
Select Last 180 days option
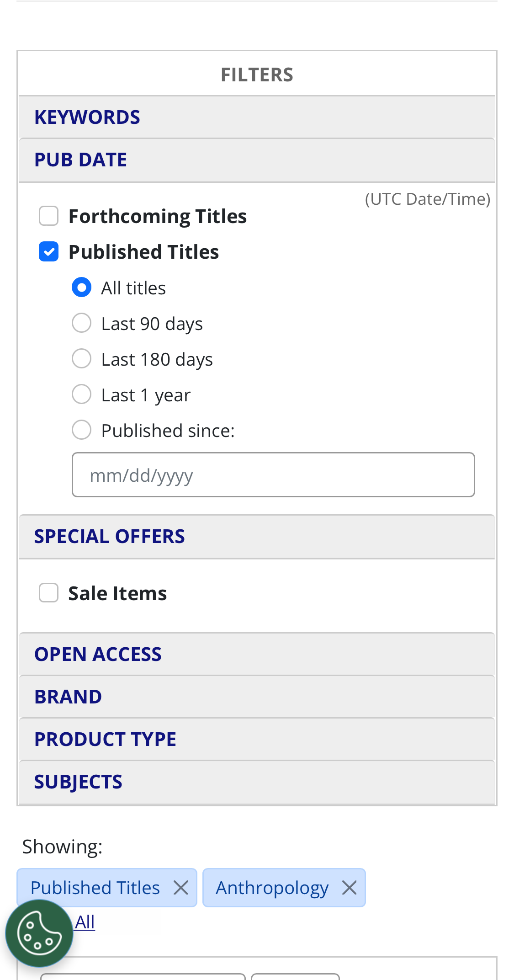81,358
